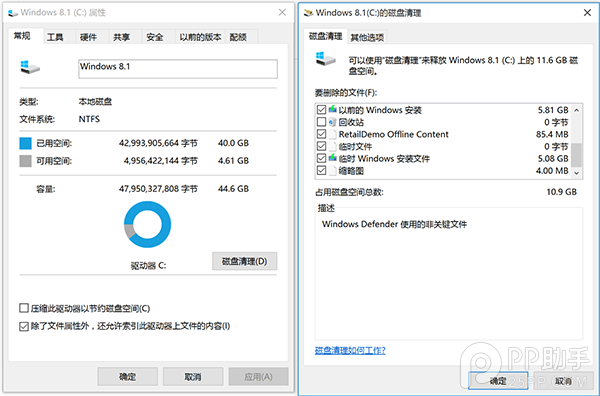Click the blue 已用空间 color swatch
Screen dimensions: 600x396
(25, 143)
